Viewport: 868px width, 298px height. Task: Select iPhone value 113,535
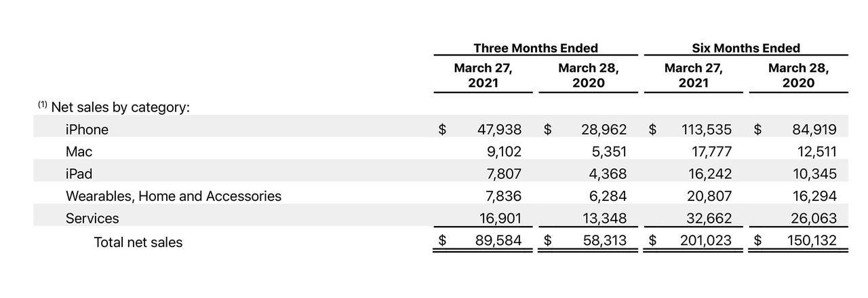[x=706, y=129]
